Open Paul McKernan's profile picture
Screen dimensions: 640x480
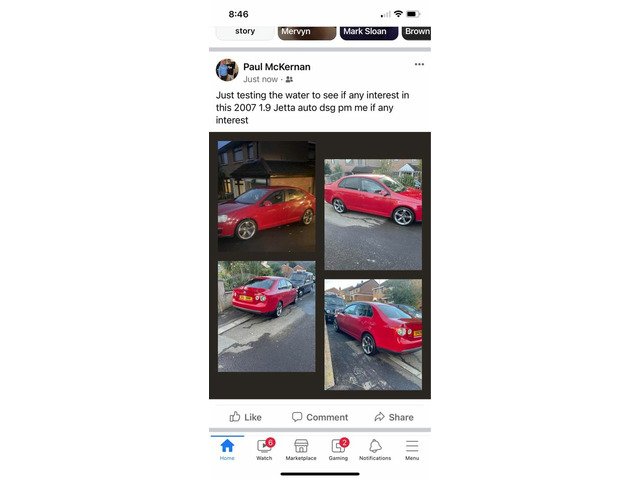[227, 70]
